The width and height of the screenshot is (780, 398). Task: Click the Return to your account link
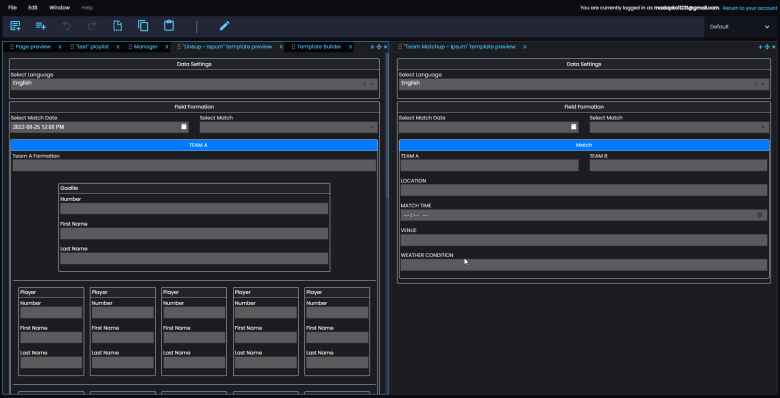pyautogui.click(x=749, y=8)
